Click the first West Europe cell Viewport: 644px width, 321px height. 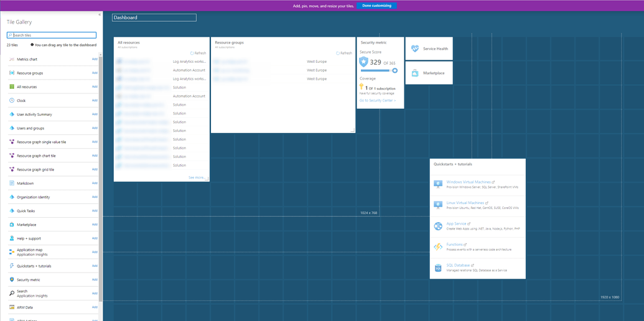click(x=317, y=62)
